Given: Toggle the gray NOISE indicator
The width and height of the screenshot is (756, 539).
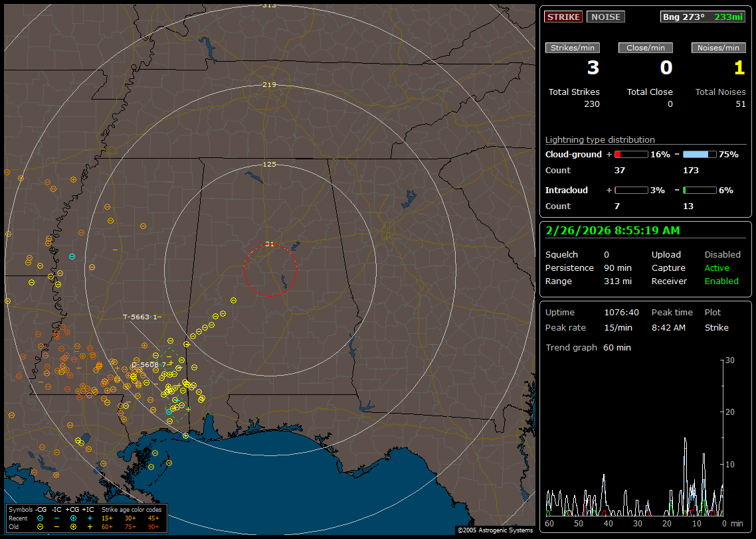Looking at the screenshot, I should [x=605, y=17].
